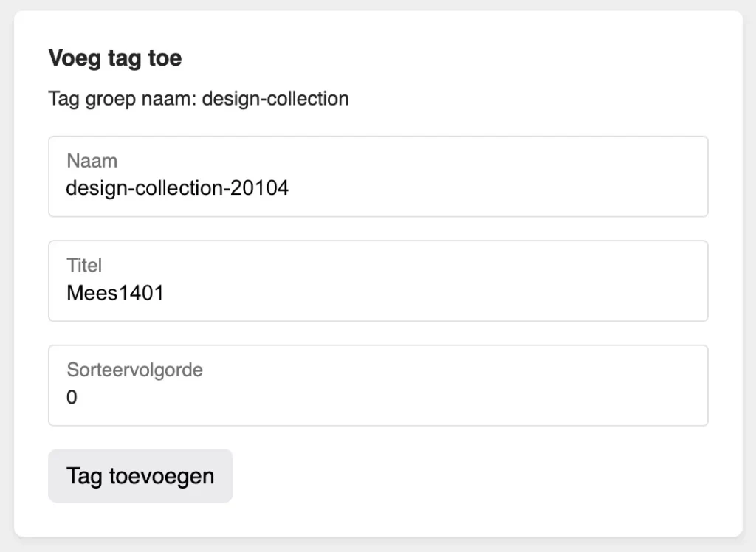756x552 pixels.
Task: Place cursor in 'Mees1401' title value
Action: (115, 293)
